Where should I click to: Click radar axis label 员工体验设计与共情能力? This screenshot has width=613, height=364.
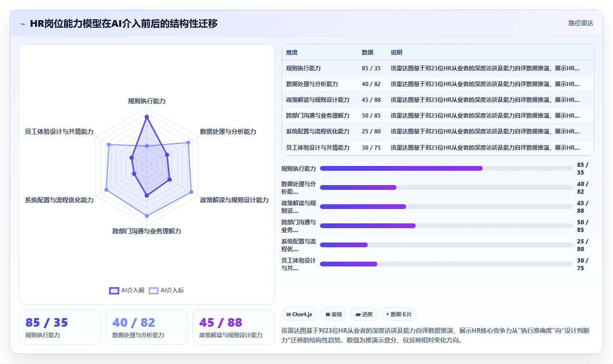pos(59,132)
